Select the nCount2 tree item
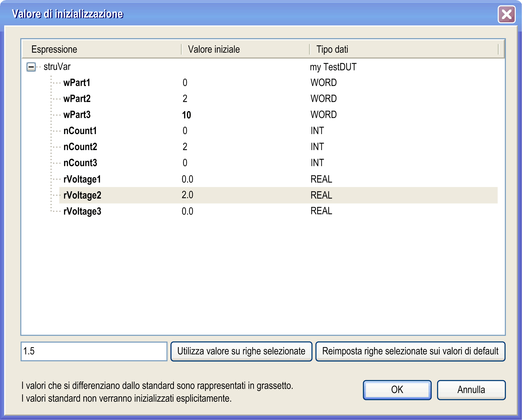The image size is (522, 420). pos(80,147)
